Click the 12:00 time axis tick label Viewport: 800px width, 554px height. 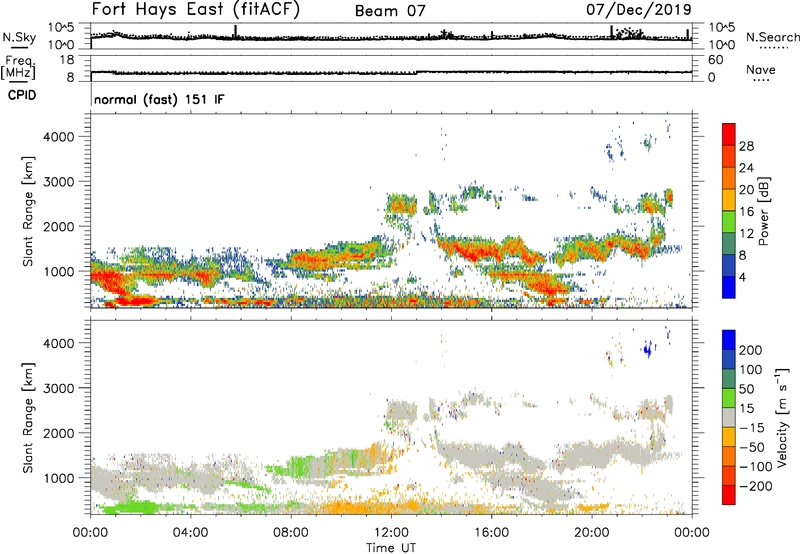(391, 533)
